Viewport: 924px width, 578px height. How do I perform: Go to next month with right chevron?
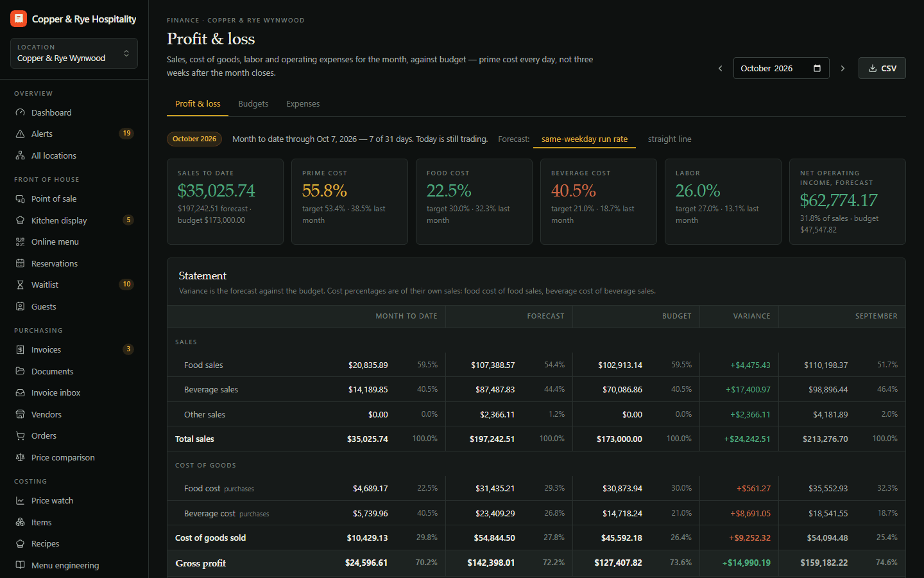tap(843, 68)
